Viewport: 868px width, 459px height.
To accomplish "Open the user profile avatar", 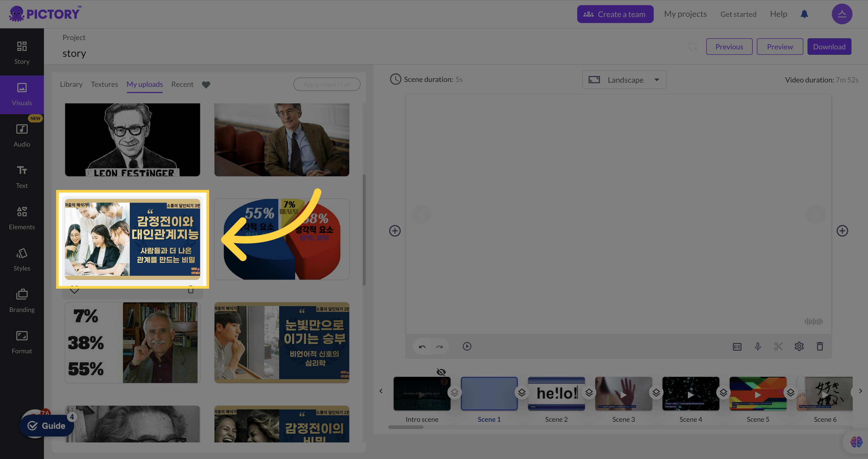I will [842, 14].
